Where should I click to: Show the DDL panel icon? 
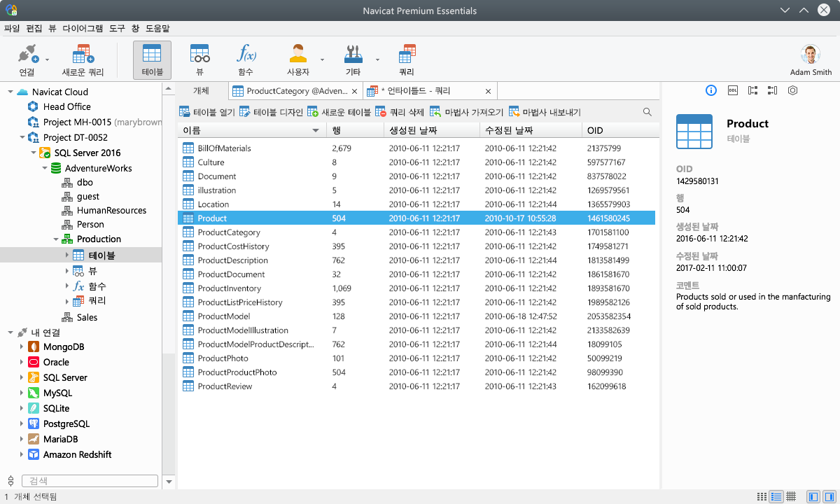point(732,90)
